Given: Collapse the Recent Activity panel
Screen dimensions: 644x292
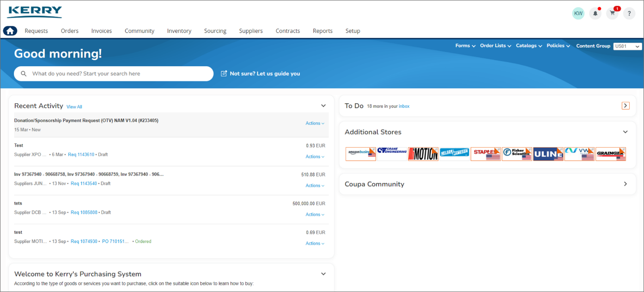Looking at the screenshot, I should 323,106.
